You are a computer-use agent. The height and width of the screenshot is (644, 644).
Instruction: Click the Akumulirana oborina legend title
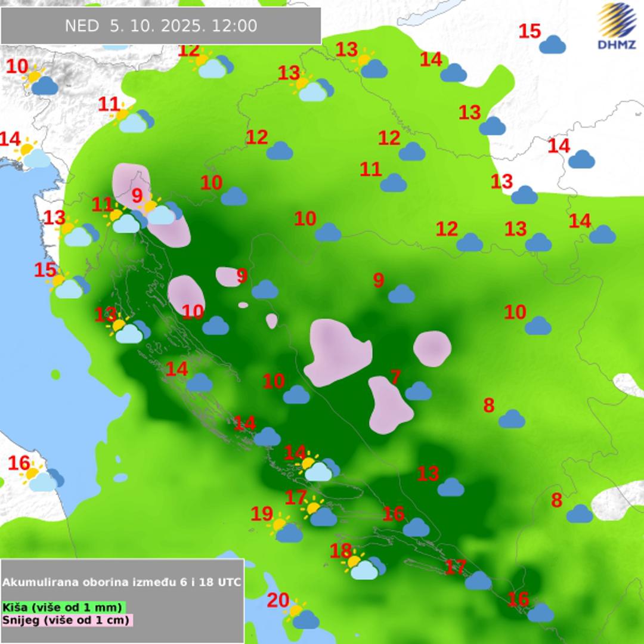tap(122, 582)
